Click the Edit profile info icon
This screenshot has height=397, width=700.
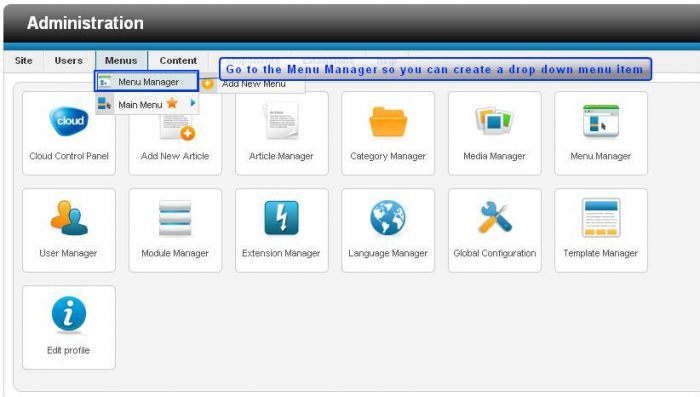pos(69,314)
